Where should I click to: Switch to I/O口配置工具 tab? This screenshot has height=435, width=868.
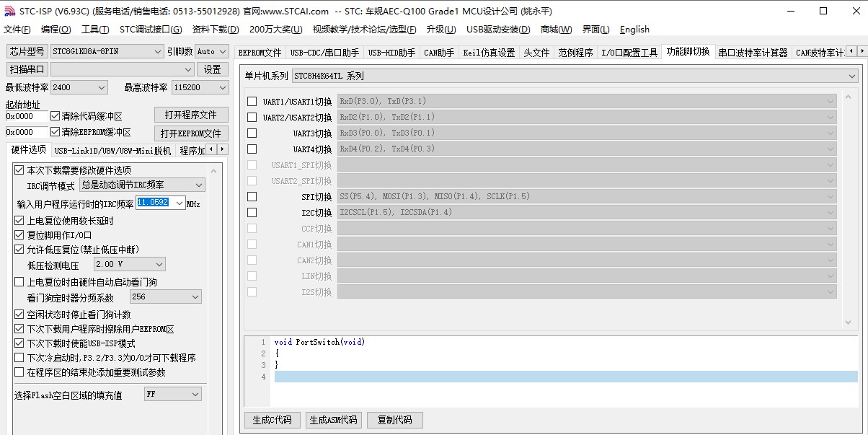click(630, 53)
